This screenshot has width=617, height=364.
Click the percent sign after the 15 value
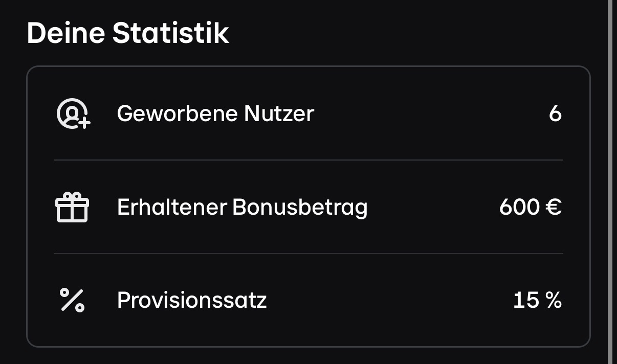[x=553, y=300]
